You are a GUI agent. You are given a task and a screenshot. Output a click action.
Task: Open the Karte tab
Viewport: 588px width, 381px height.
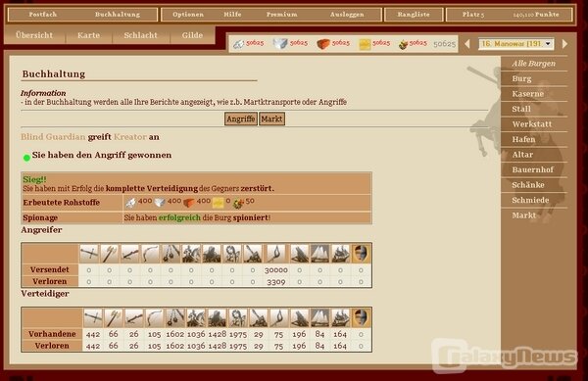88,35
